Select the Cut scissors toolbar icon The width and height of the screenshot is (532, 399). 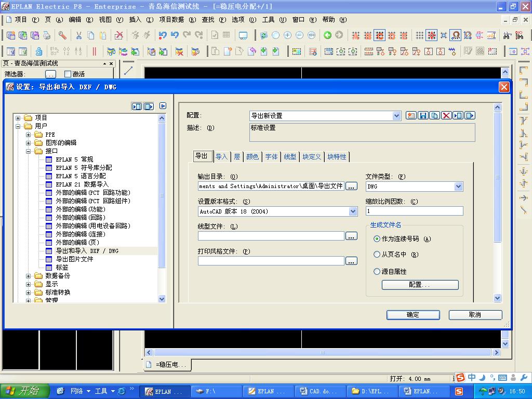[78, 35]
